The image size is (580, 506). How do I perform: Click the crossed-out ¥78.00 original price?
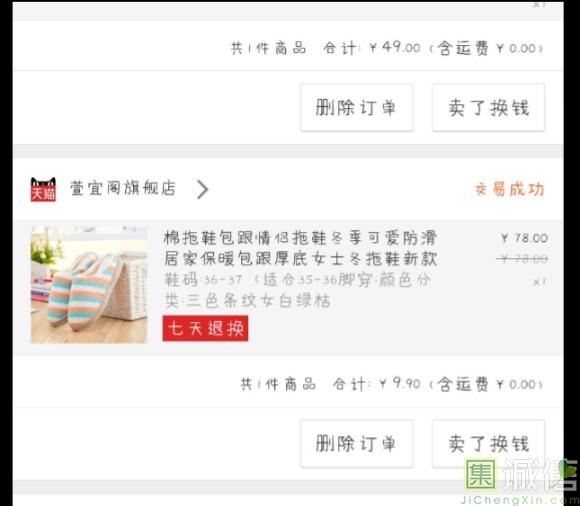[x=522, y=259]
